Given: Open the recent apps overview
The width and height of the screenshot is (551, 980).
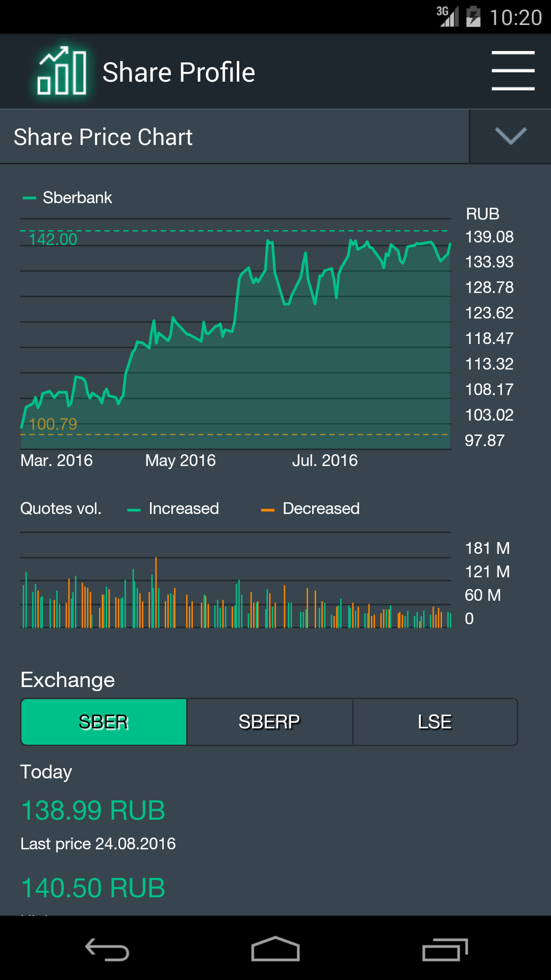Looking at the screenshot, I should pos(444,950).
